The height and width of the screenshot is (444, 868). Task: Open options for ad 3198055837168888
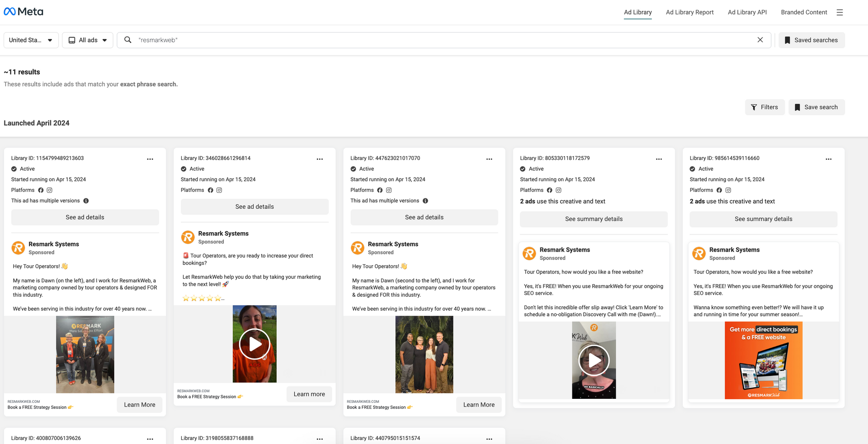click(x=320, y=439)
